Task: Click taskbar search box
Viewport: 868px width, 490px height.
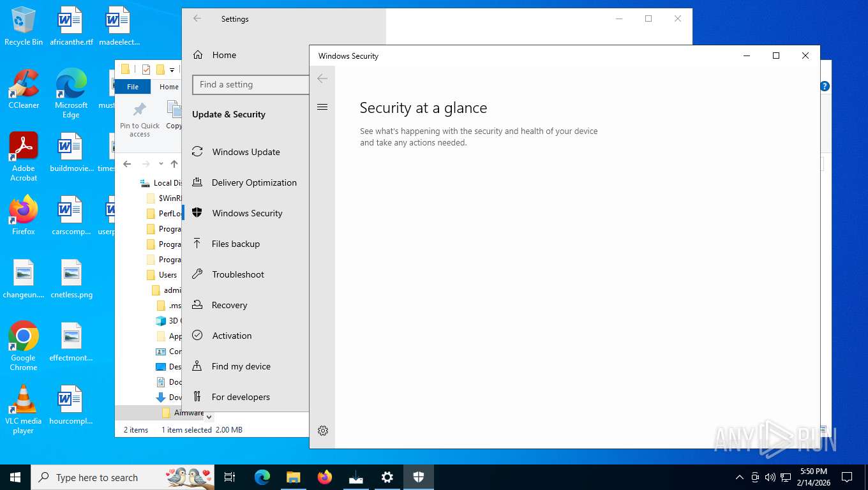Action: (x=123, y=477)
